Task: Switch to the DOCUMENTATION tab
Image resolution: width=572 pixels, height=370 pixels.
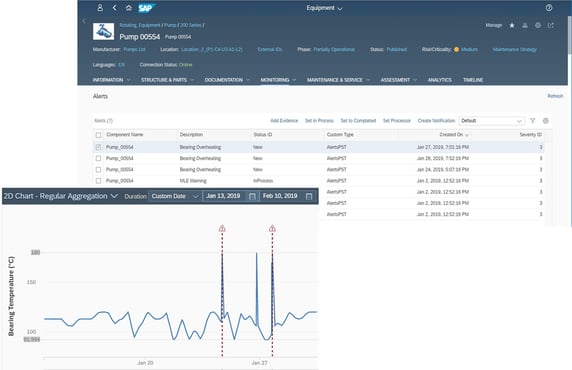Action: (x=224, y=80)
